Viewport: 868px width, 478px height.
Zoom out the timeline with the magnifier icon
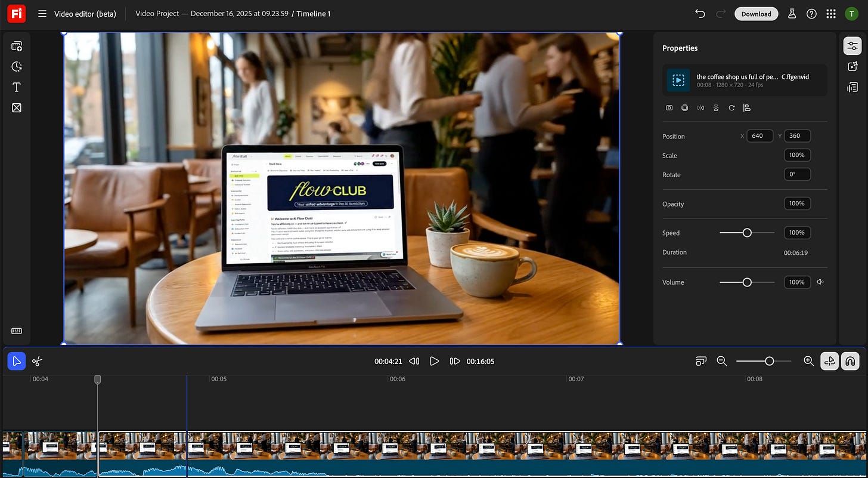721,361
